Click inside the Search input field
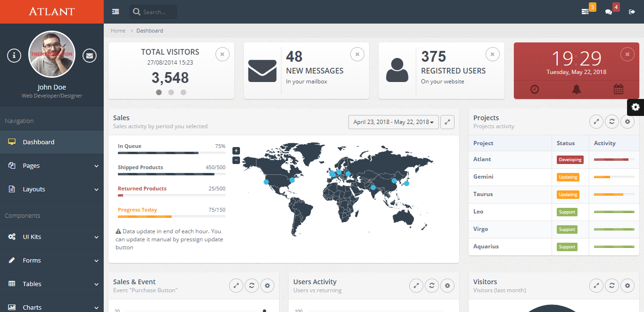 158,12
